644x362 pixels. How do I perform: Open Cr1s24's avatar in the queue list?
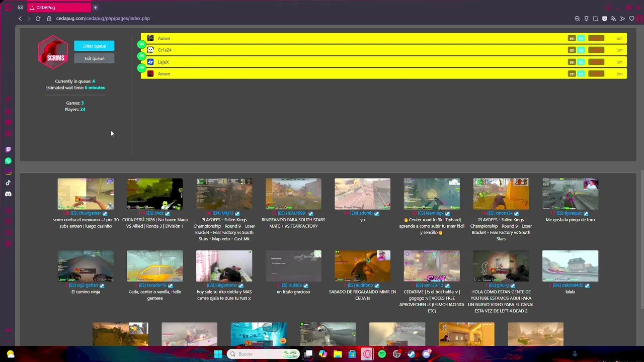pyautogui.click(x=150, y=50)
